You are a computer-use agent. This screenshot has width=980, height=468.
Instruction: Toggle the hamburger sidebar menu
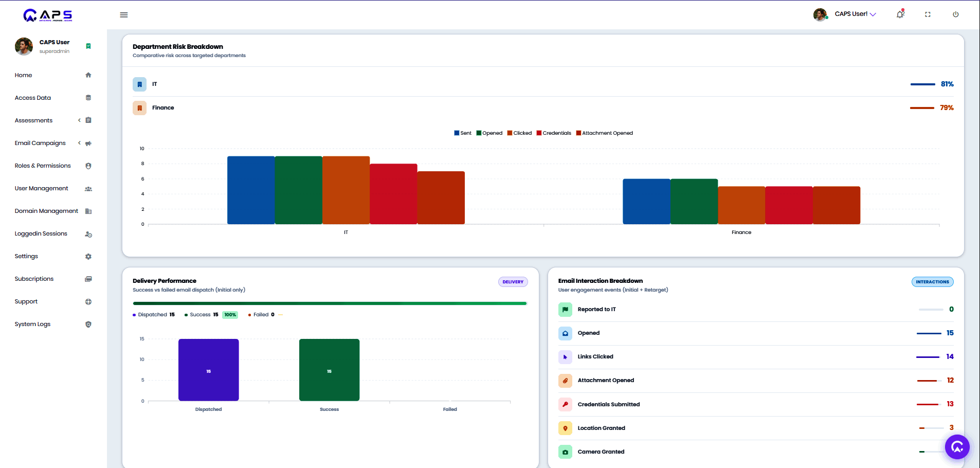[x=124, y=15]
